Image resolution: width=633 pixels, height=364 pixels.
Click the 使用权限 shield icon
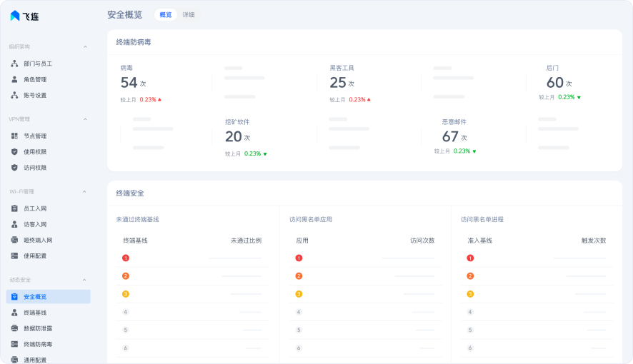14,151
